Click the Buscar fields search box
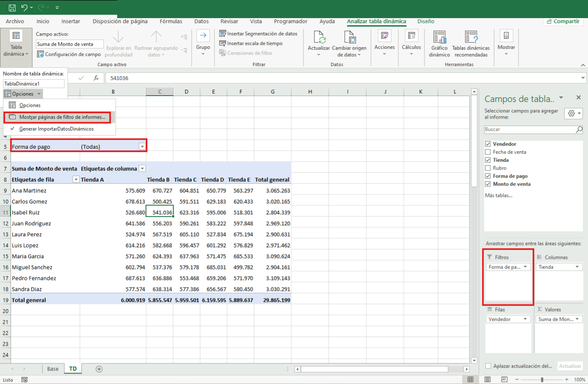 [534, 129]
